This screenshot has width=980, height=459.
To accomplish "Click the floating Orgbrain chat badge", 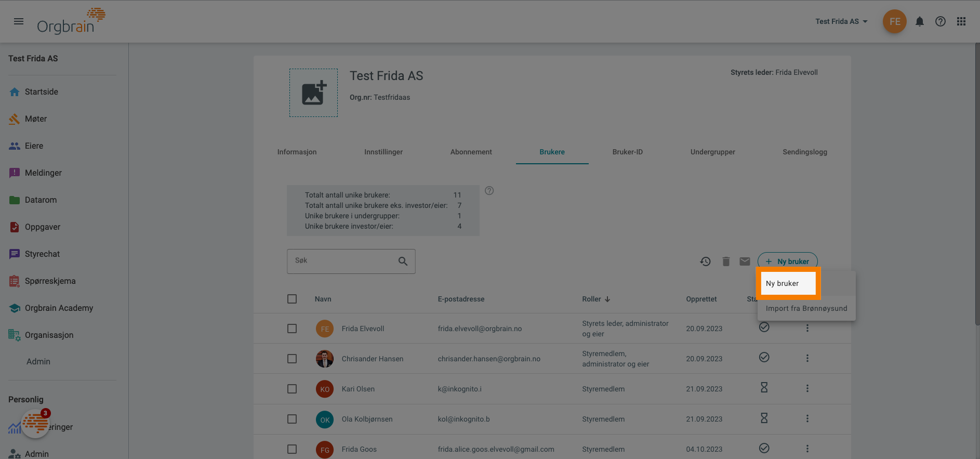I will pyautogui.click(x=35, y=424).
